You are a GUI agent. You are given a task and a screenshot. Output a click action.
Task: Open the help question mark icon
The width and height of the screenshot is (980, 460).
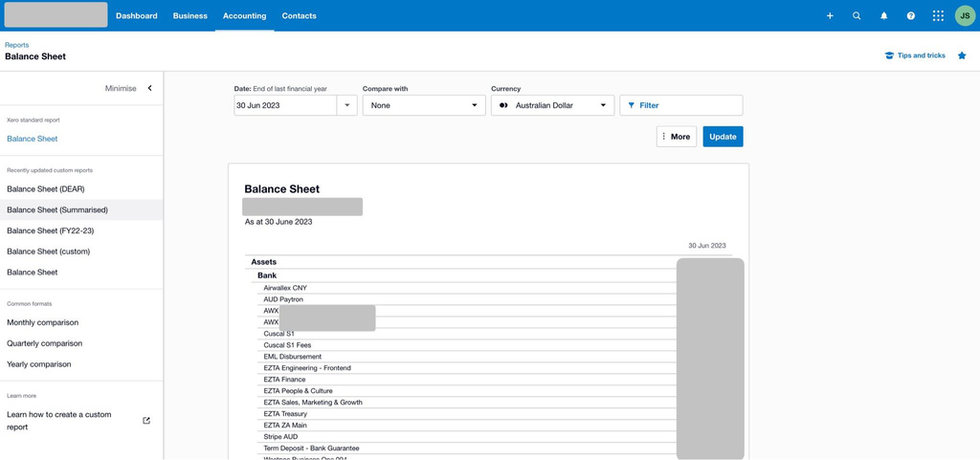[911, 15]
